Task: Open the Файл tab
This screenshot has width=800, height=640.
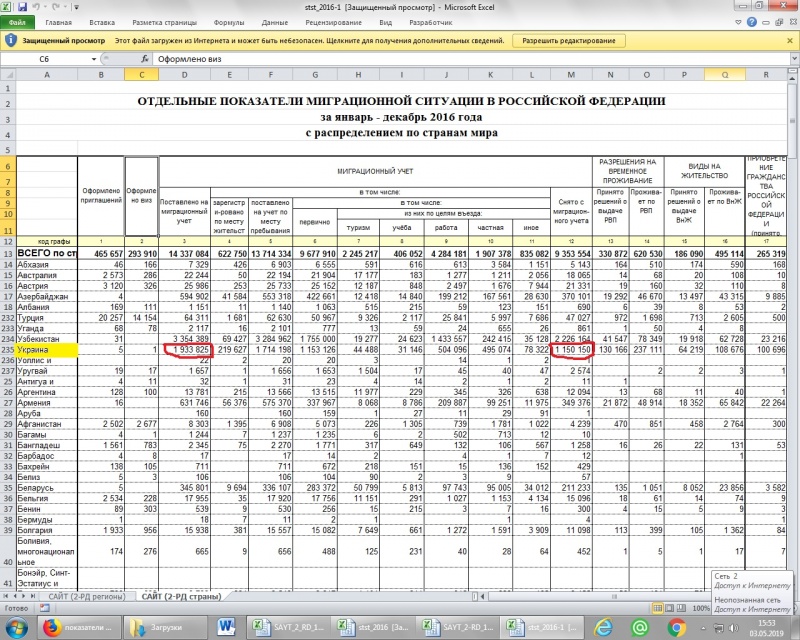Action: tap(17, 22)
